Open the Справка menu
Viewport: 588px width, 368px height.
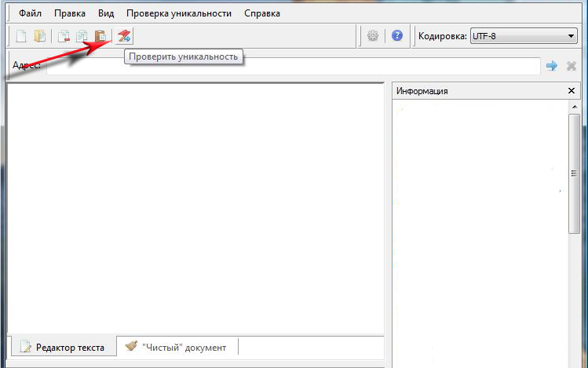coord(261,13)
